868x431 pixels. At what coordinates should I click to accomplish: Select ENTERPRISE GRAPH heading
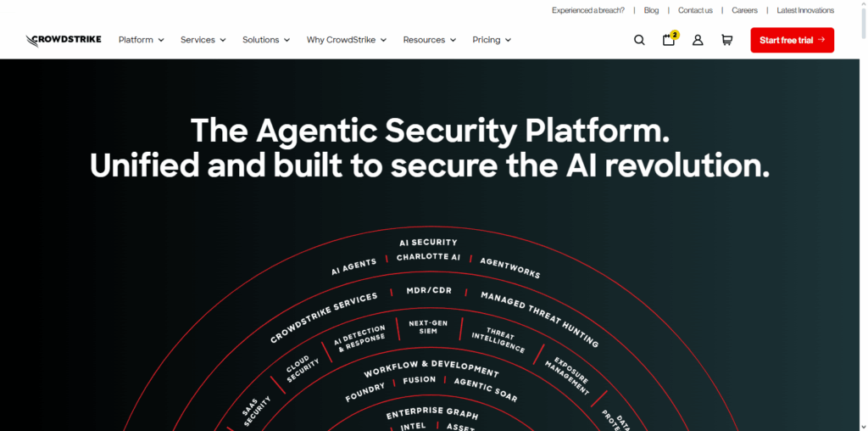click(431, 412)
